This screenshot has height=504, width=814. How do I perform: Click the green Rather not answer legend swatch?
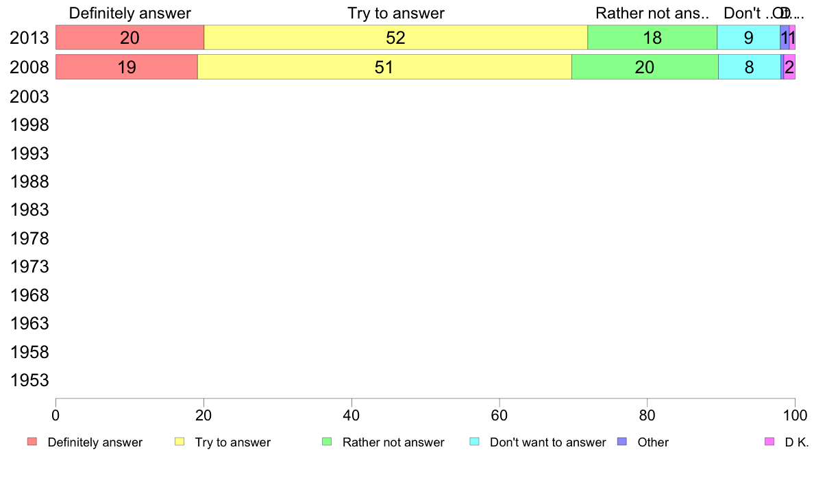(327, 442)
